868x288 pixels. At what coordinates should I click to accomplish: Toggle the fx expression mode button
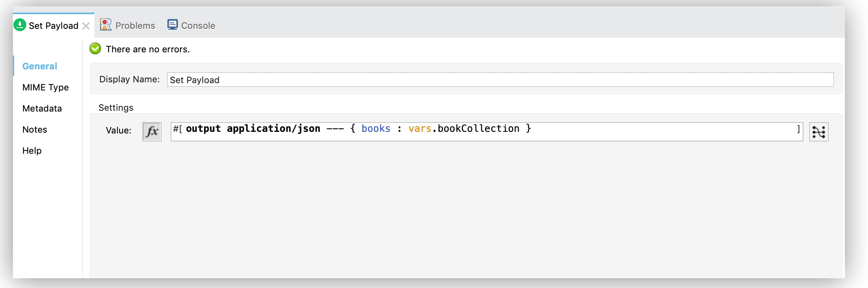(152, 131)
